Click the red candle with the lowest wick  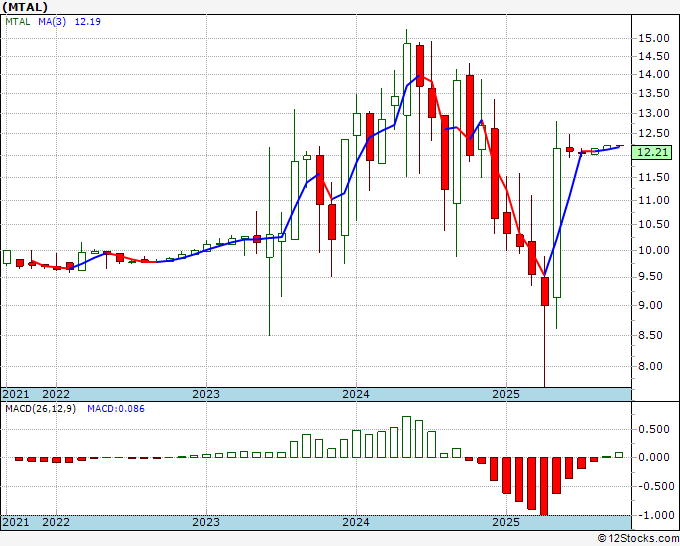(x=545, y=291)
